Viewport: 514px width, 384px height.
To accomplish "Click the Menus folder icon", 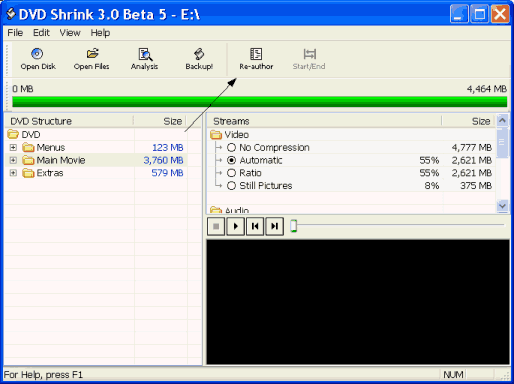I will [28, 147].
